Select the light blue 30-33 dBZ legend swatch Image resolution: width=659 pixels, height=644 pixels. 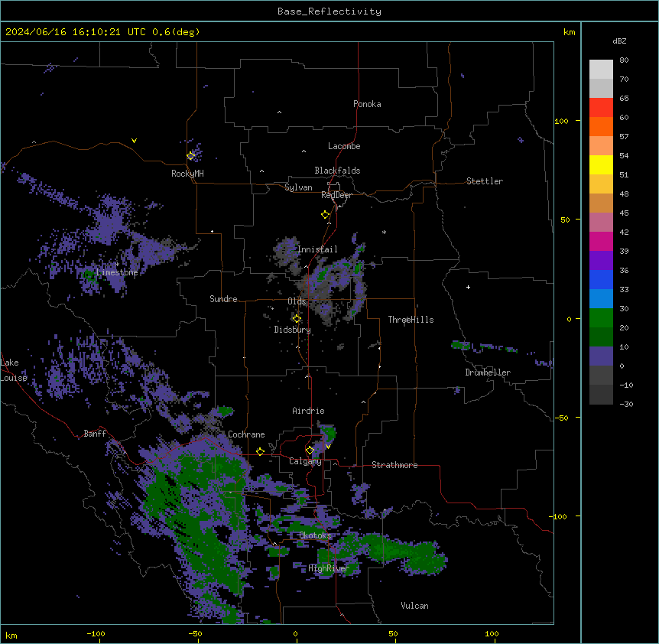[x=601, y=299]
